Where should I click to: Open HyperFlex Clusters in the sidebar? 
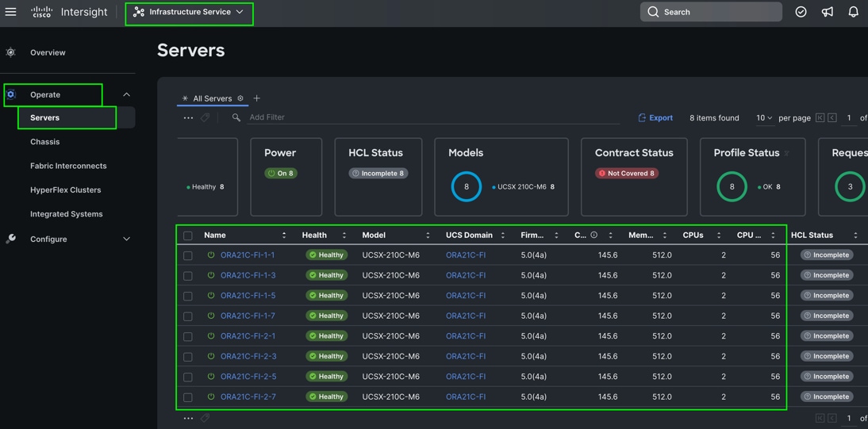(65, 190)
